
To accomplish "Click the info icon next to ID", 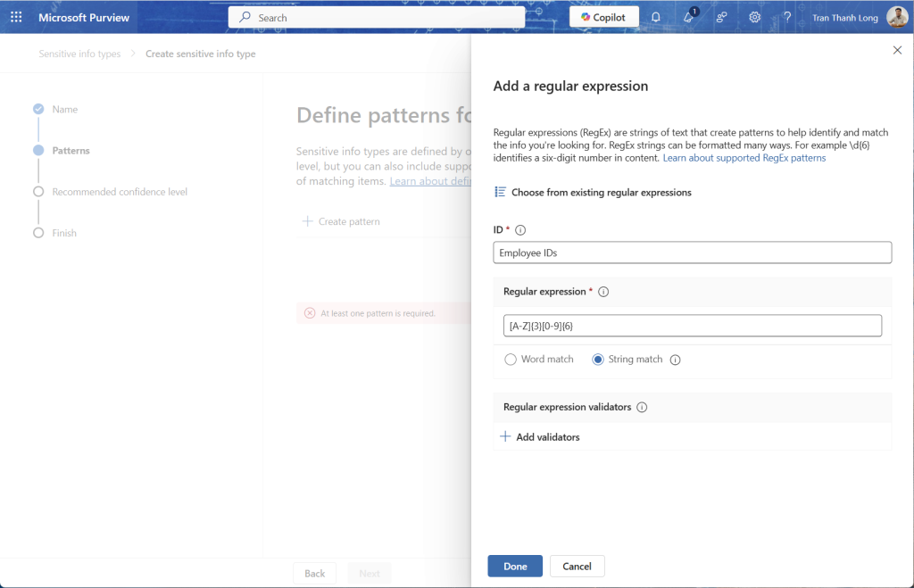I will point(520,230).
